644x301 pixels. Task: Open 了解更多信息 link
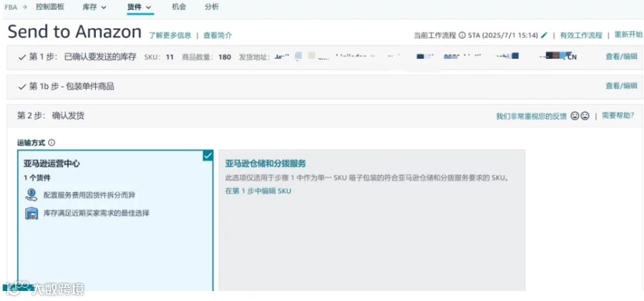[170, 35]
